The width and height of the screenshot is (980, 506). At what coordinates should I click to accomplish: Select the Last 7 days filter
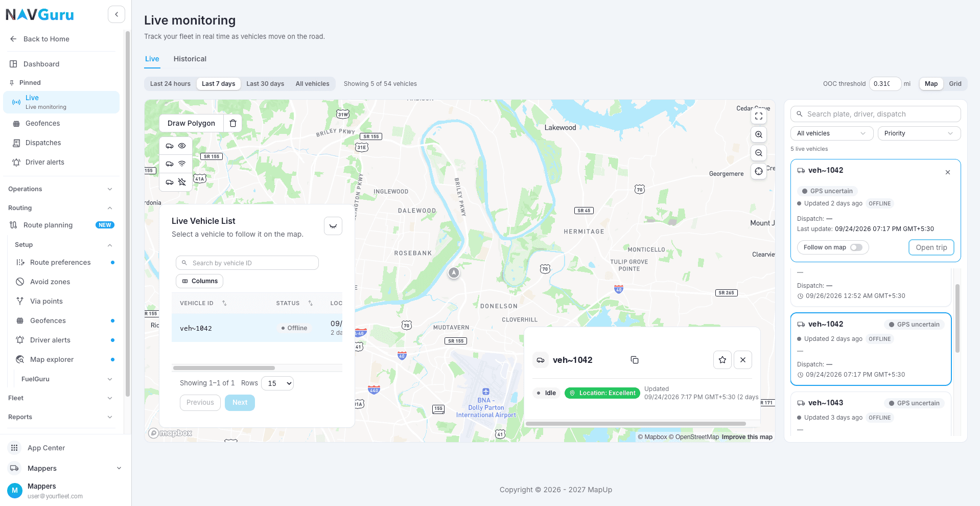click(x=218, y=84)
